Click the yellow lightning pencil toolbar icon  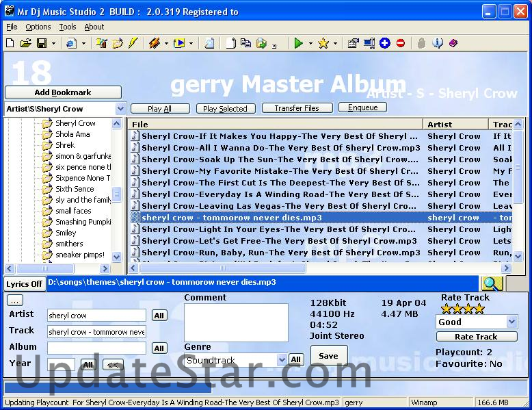(x=133, y=43)
